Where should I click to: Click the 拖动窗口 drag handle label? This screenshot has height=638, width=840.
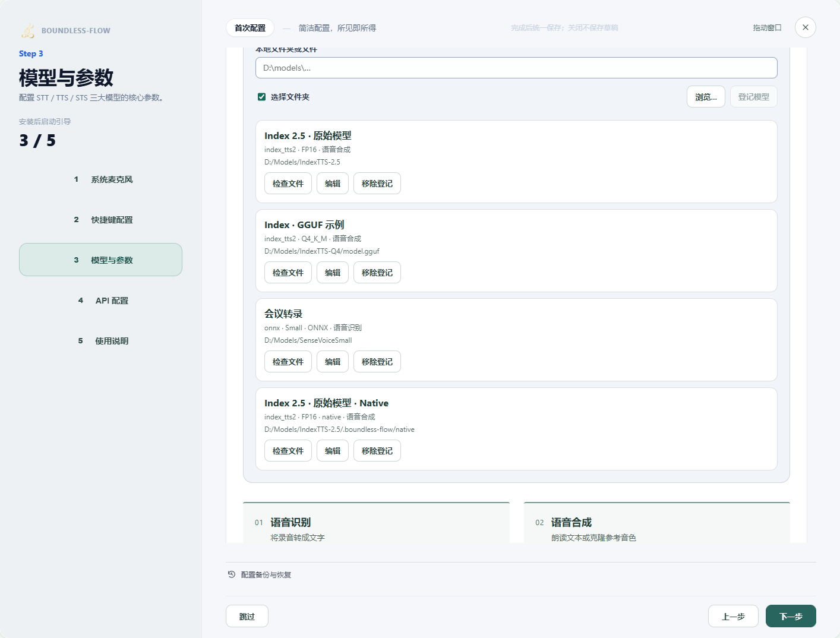click(767, 28)
